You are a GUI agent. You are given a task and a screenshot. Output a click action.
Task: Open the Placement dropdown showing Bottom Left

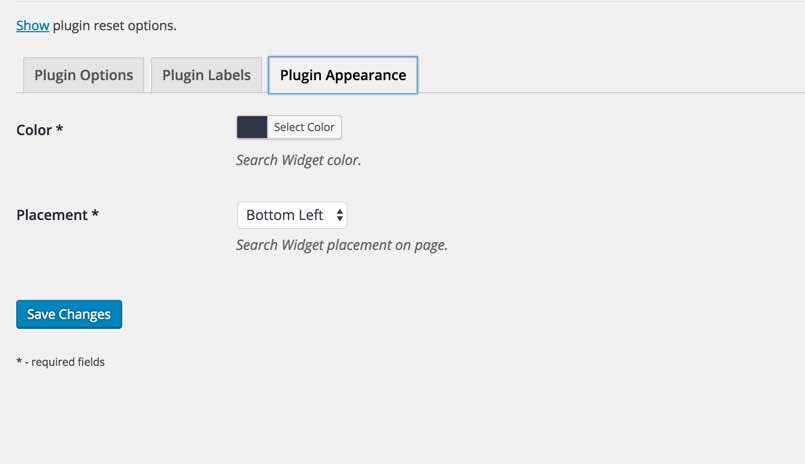point(292,215)
